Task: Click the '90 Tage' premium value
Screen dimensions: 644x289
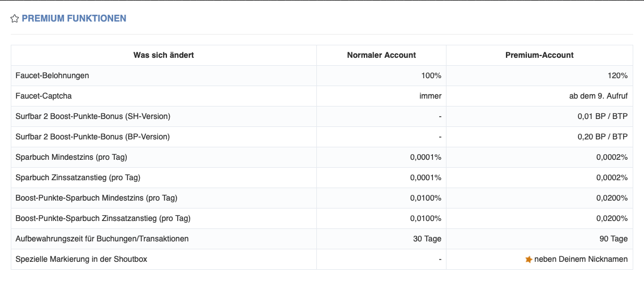Action: tap(613, 239)
